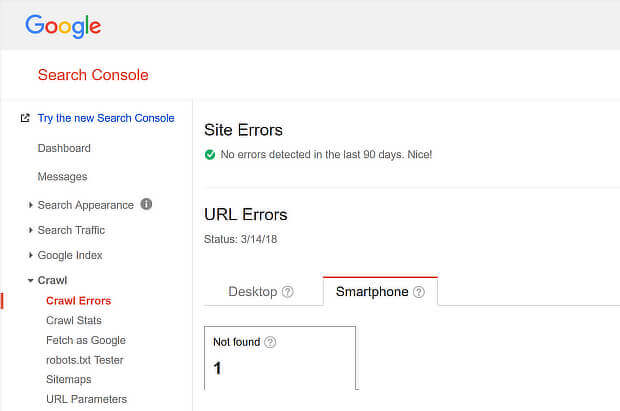The height and width of the screenshot is (411, 620).
Task: Click the Google logo
Action: coord(63,26)
